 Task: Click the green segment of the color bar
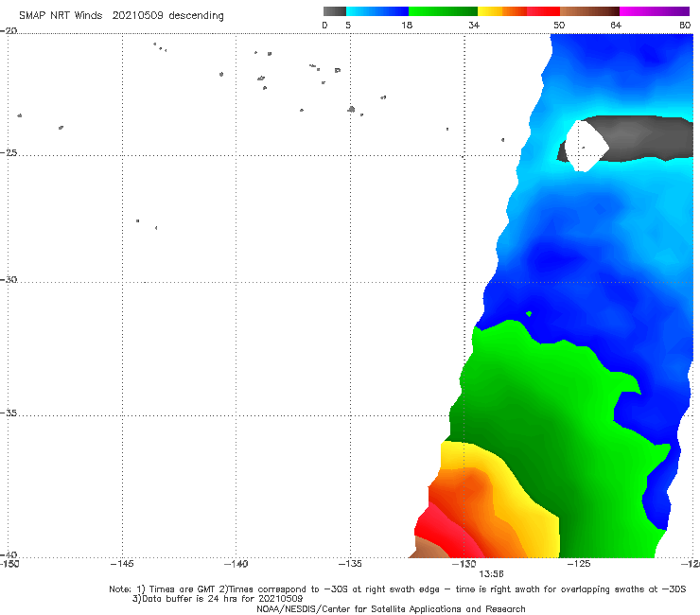[443, 11]
